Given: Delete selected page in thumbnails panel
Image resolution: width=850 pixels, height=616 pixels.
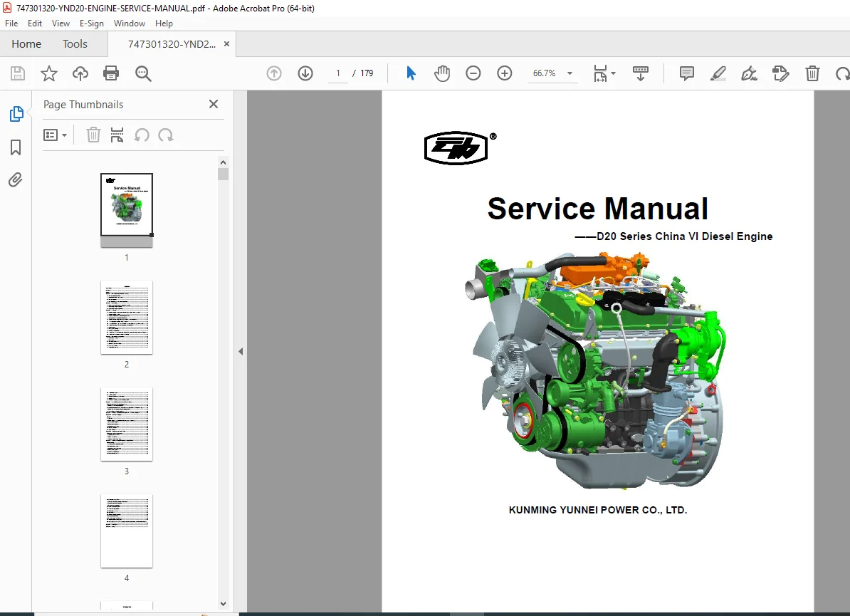Looking at the screenshot, I should (x=93, y=135).
